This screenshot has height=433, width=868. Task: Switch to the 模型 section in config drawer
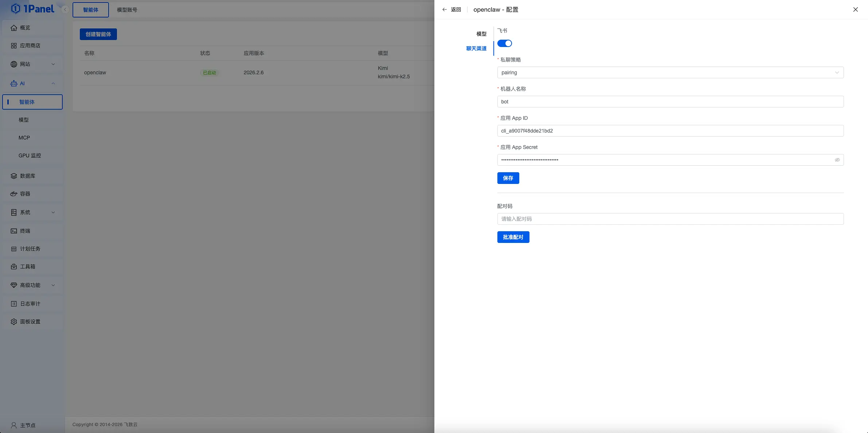[481, 34]
